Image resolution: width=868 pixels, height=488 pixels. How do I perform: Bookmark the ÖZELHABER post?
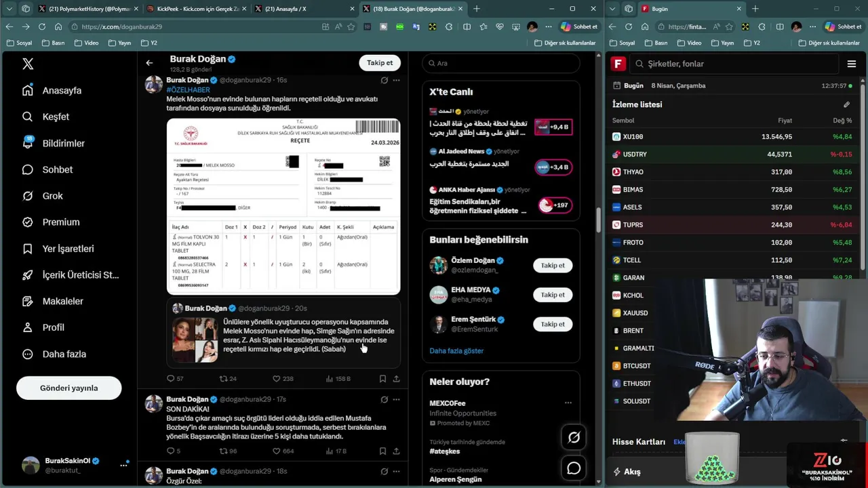(x=382, y=379)
